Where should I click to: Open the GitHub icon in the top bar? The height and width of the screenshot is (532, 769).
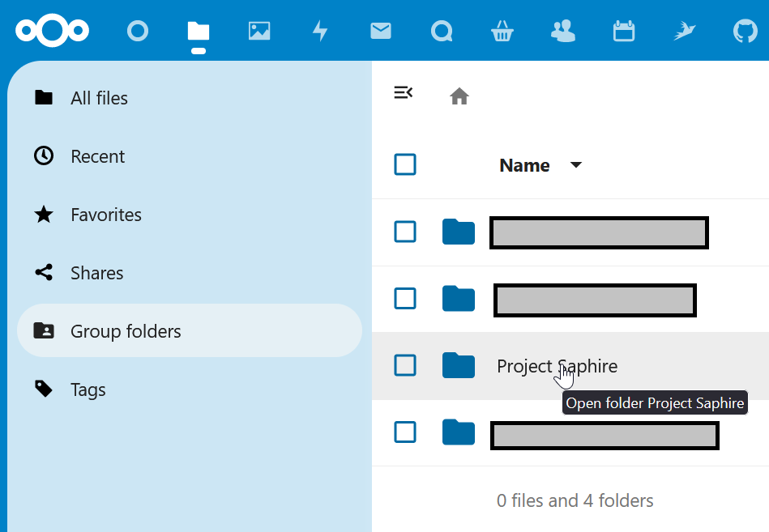(744, 30)
